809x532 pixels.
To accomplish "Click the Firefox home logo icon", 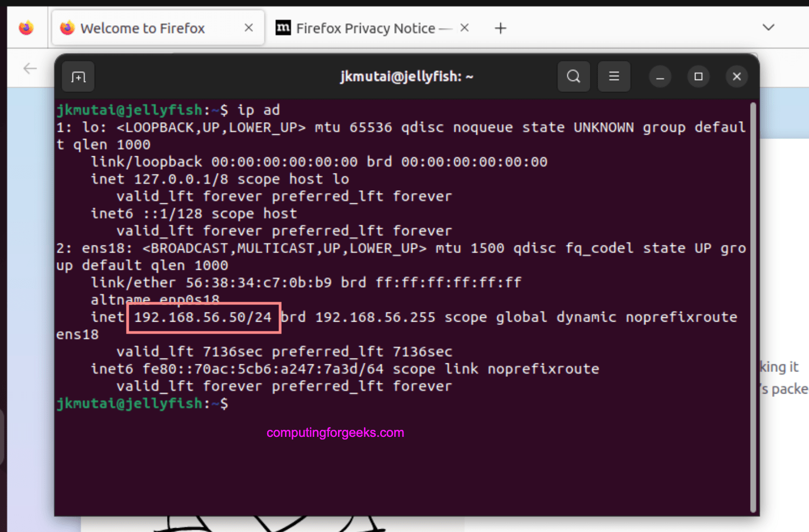I will pos(26,28).
